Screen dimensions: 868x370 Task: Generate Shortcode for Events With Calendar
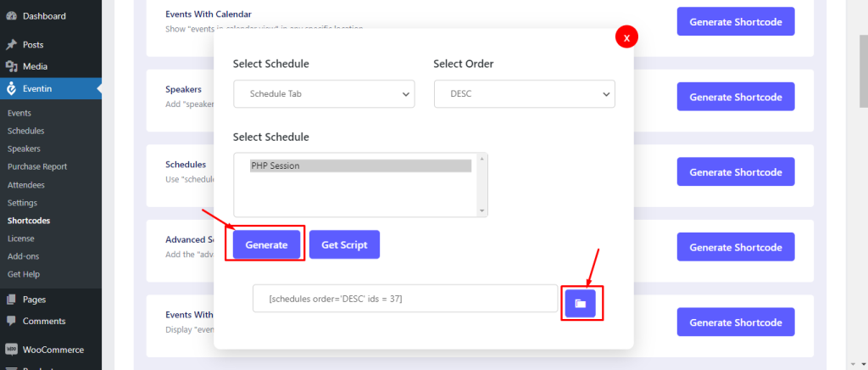(x=736, y=21)
